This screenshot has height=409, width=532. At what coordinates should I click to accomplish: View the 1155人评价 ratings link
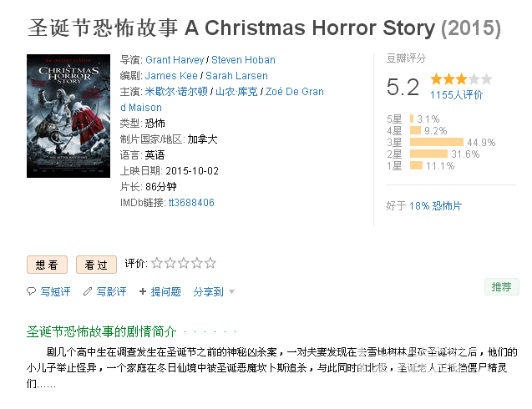point(456,95)
